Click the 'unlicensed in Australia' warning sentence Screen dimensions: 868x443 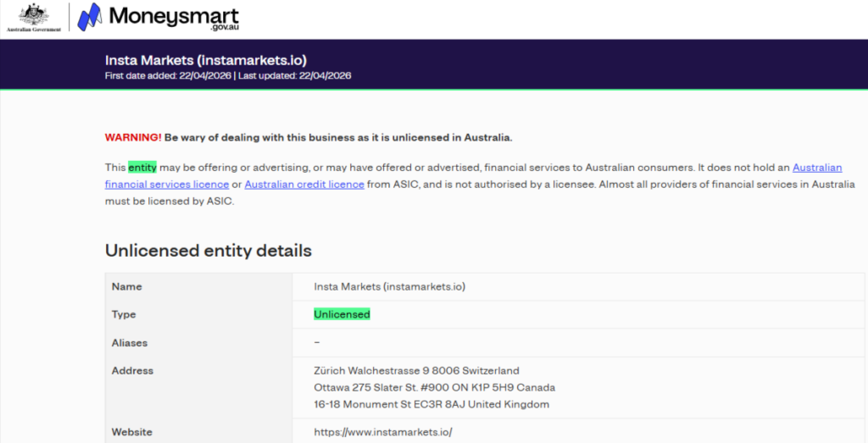point(338,138)
